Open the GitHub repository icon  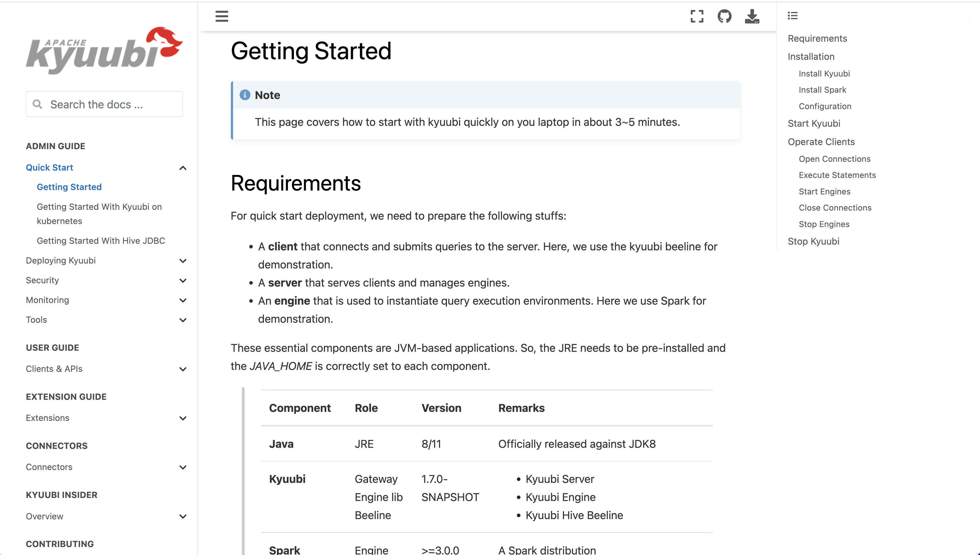724,16
